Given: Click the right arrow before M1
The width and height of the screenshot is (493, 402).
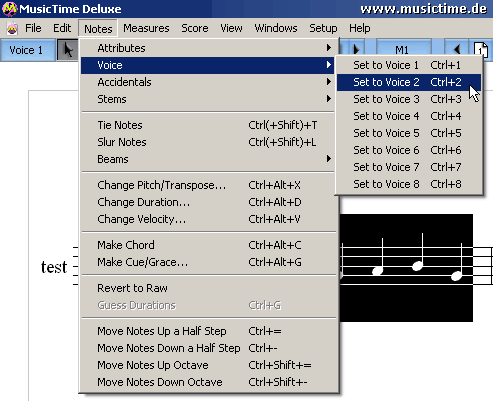Looking at the screenshot, I should click(x=355, y=49).
